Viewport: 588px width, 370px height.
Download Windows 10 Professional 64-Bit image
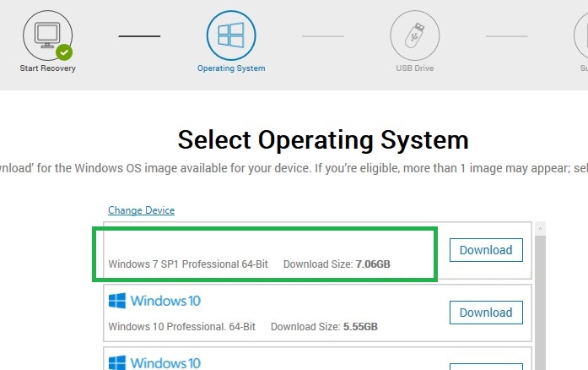(486, 313)
